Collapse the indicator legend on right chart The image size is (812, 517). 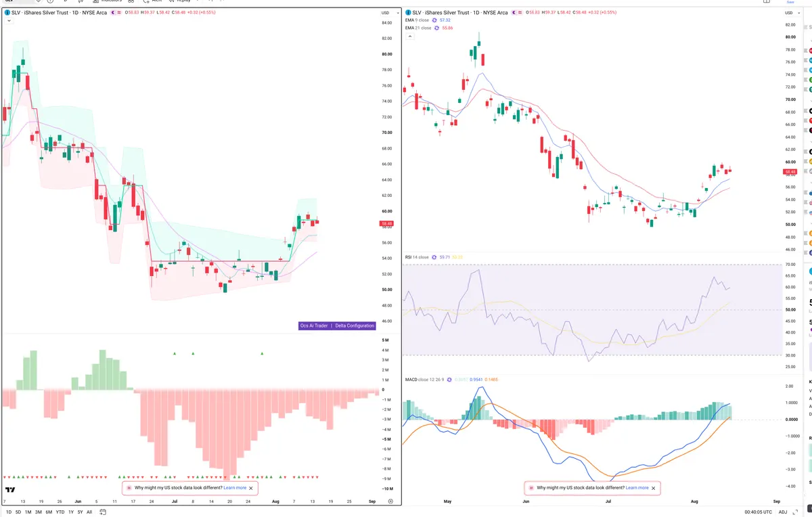click(409, 36)
